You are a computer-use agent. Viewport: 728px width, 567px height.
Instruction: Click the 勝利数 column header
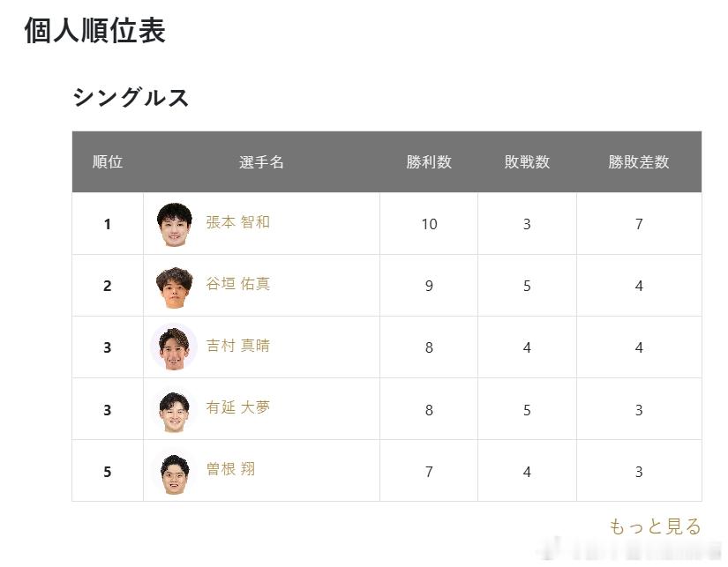point(429,162)
